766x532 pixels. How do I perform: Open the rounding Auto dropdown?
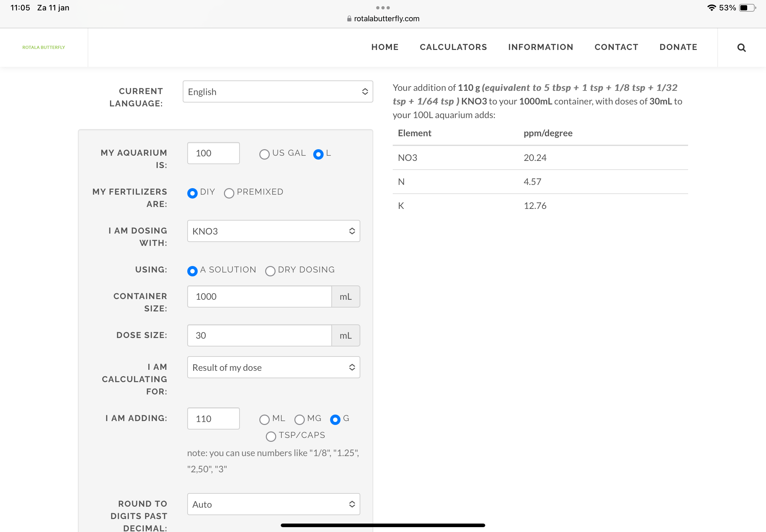pos(273,504)
